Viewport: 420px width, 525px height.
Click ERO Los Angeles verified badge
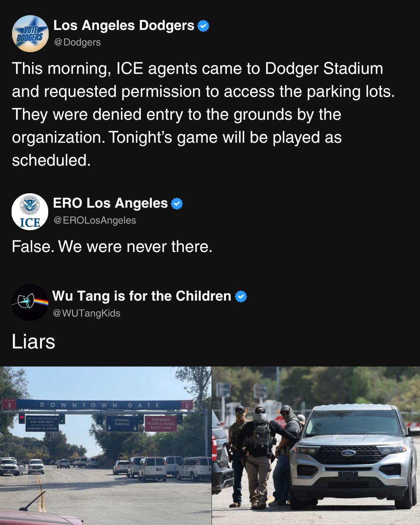pyautogui.click(x=177, y=203)
